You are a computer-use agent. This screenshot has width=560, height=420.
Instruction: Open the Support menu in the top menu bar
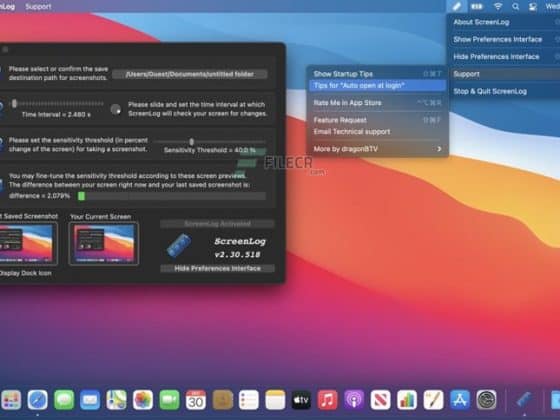38,6
